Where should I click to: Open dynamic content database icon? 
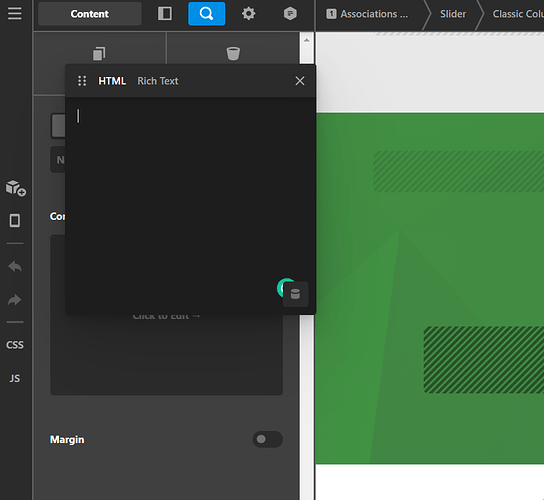pyautogui.click(x=295, y=294)
